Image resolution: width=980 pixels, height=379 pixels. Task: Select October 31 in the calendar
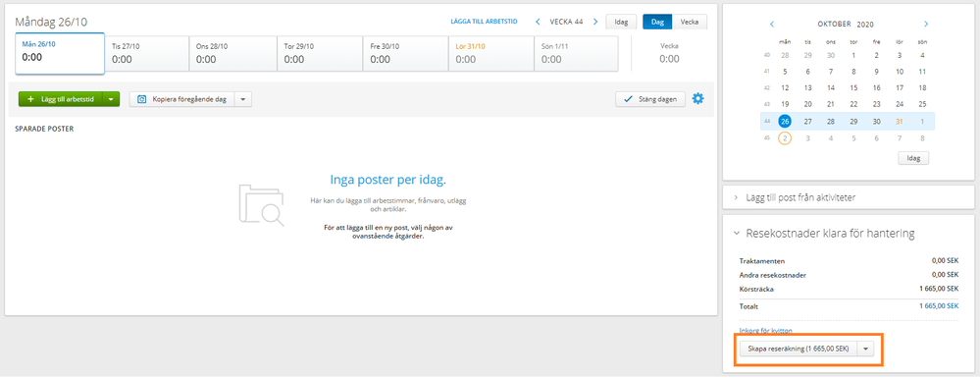pos(900,122)
